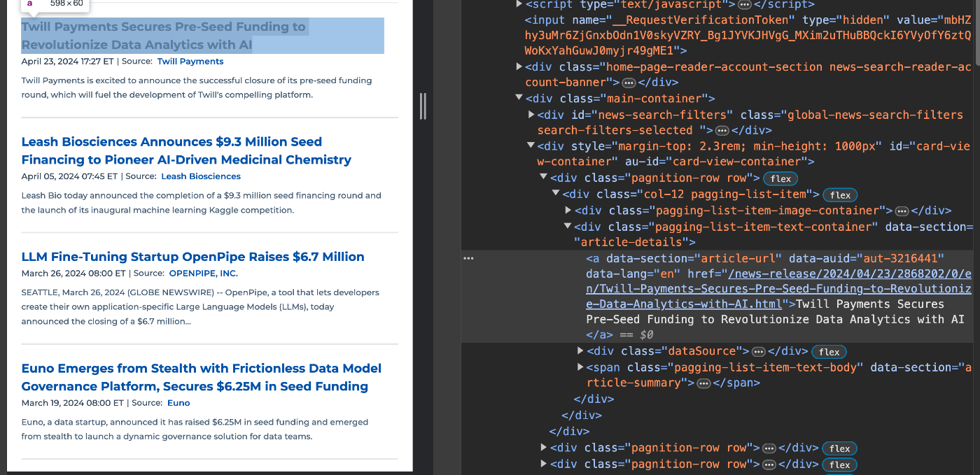Viewport: 980px width, 475px height.
Task: Expand the news-search-filters div
Action: pyautogui.click(x=531, y=115)
